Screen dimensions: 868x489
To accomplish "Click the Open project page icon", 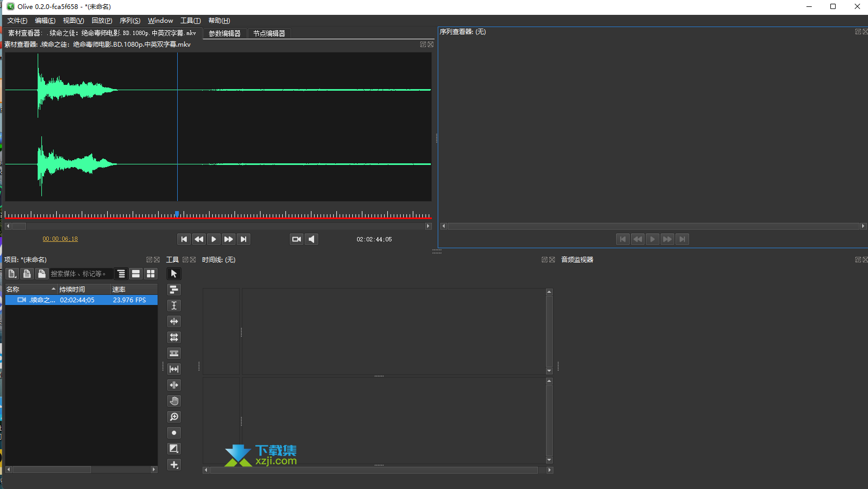I will [x=27, y=274].
